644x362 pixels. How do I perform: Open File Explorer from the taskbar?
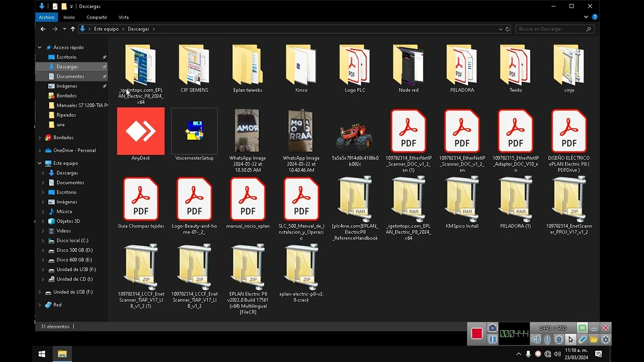(62, 354)
